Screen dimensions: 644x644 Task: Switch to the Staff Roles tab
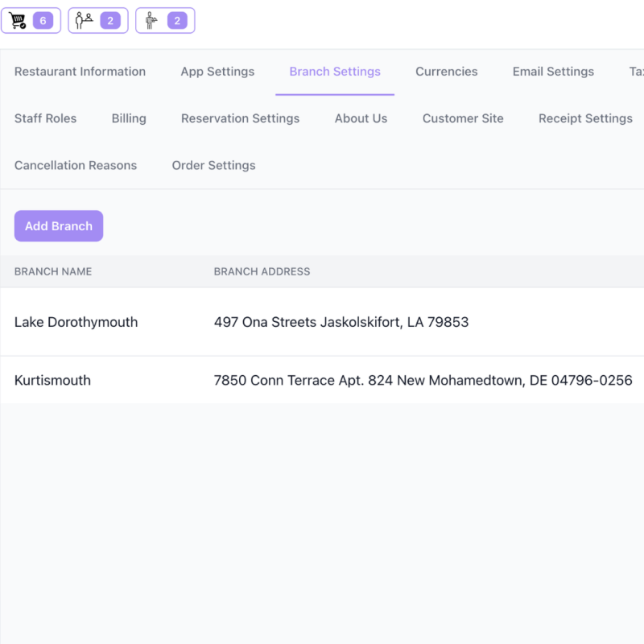pos(45,118)
